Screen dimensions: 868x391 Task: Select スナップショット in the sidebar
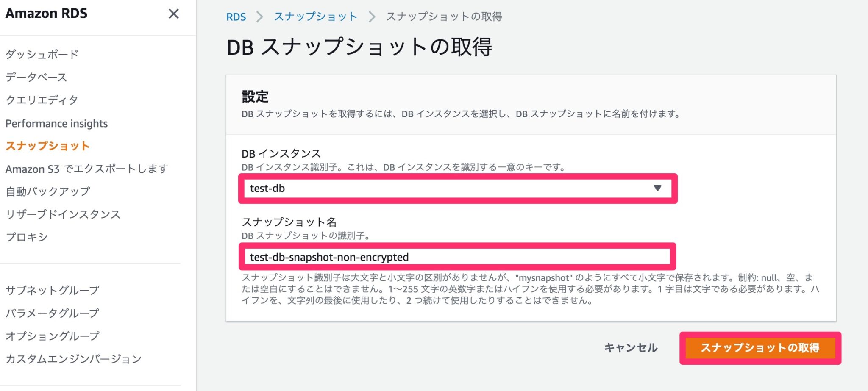(x=47, y=146)
